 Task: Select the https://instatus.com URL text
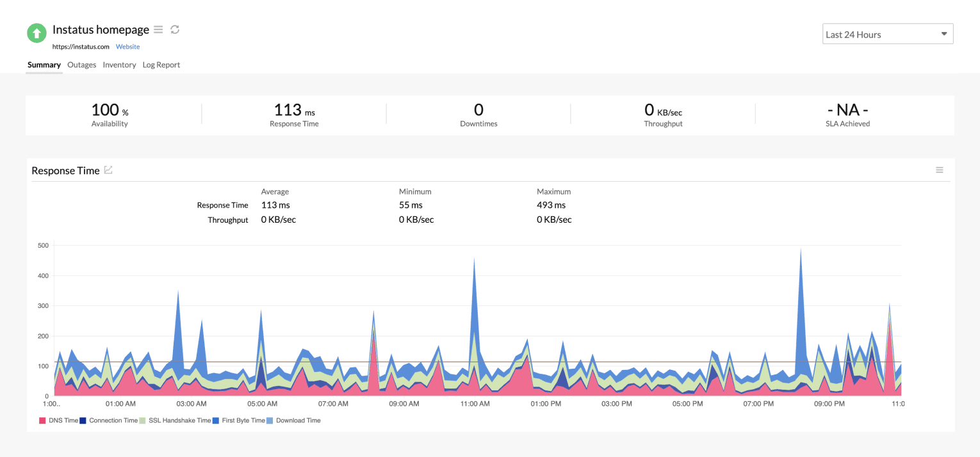click(x=81, y=47)
